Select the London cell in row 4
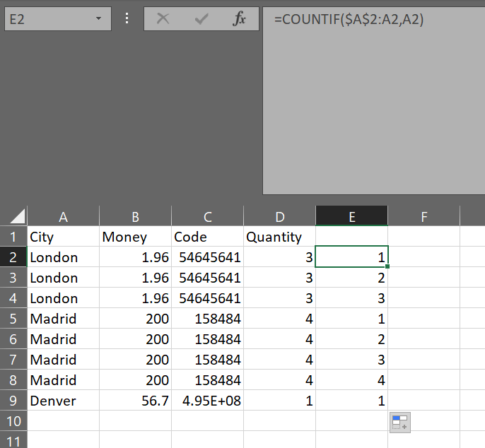This screenshot has height=448, width=485. [x=64, y=297]
